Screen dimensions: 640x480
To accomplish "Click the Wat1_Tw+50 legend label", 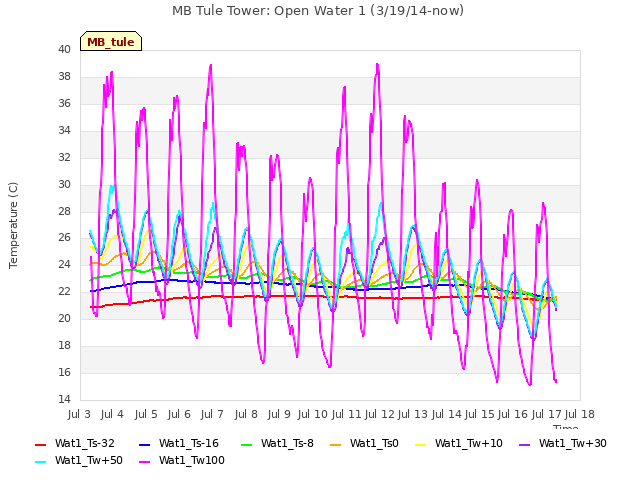I will pos(89,460).
